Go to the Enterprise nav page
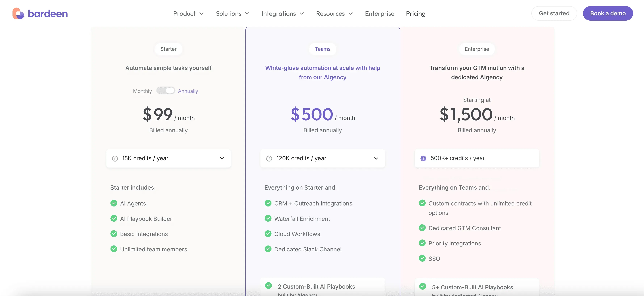The height and width of the screenshot is (296, 644). click(380, 14)
